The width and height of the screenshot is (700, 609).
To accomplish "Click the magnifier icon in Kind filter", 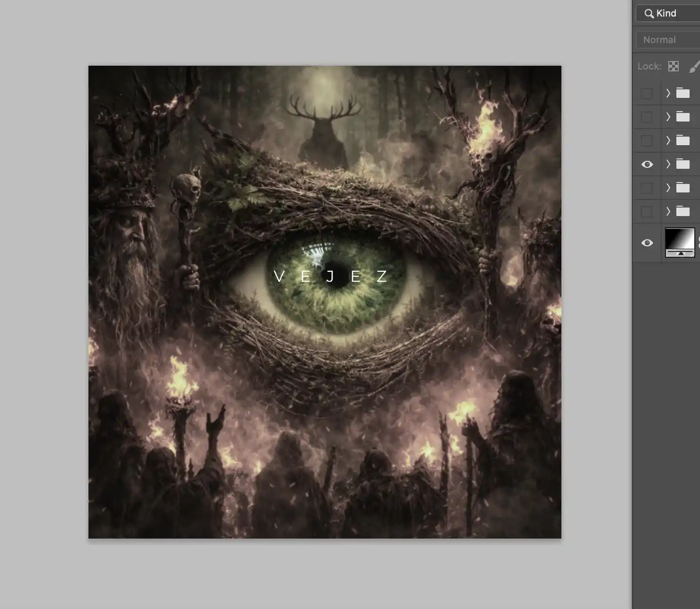I will 649,14.
